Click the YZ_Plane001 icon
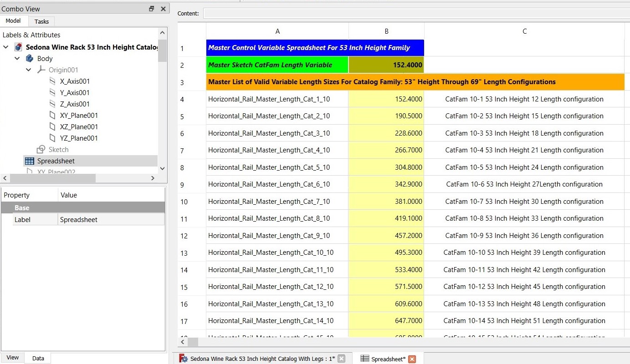The image size is (630, 364). (x=52, y=138)
